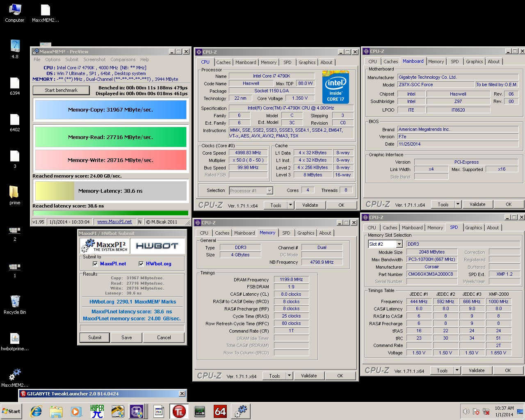Screen dimensions: 525x420
Task: Switch to HyperPI in the taskbar
Action: (x=97, y=411)
